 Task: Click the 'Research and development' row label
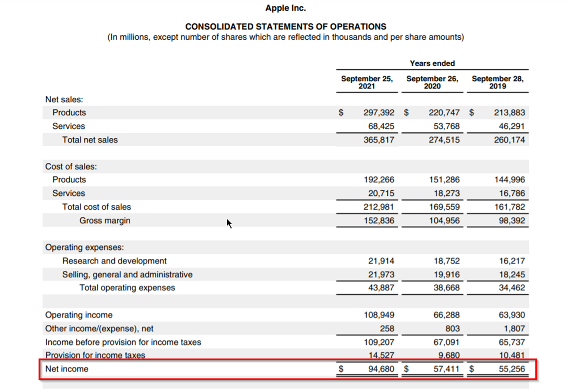(x=114, y=261)
